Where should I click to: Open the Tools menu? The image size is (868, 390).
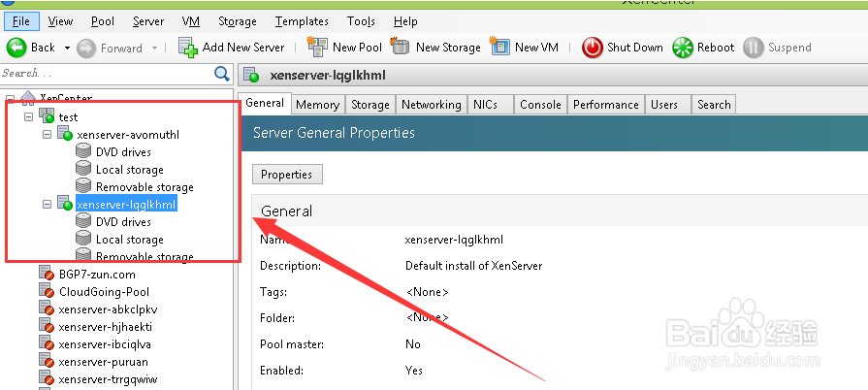click(361, 21)
